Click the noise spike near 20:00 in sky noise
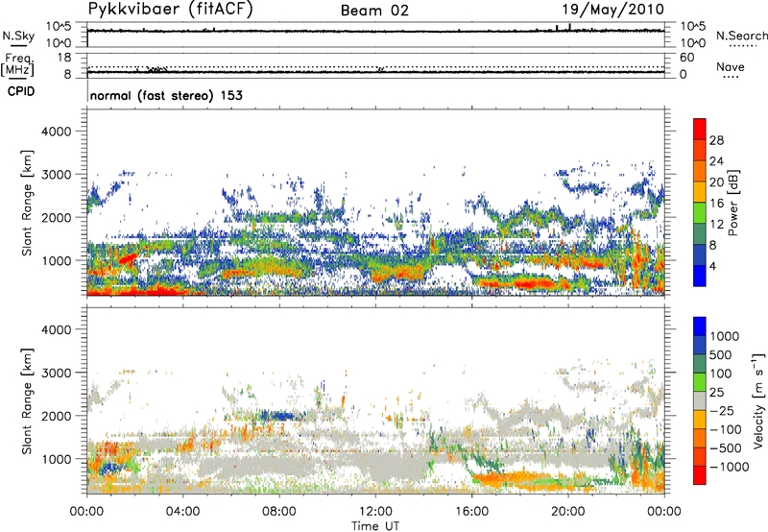This screenshot has width=768, height=532. [x=569, y=26]
